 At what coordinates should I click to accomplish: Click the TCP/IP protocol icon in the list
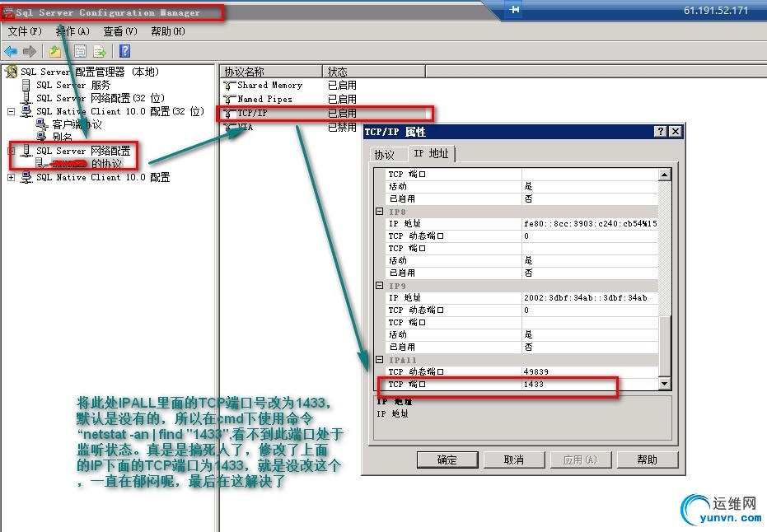click(229, 114)
